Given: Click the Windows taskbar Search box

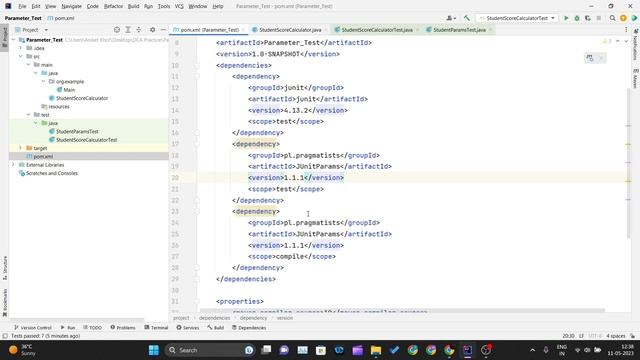Looking at the screenshot, I should coord(210,350).
